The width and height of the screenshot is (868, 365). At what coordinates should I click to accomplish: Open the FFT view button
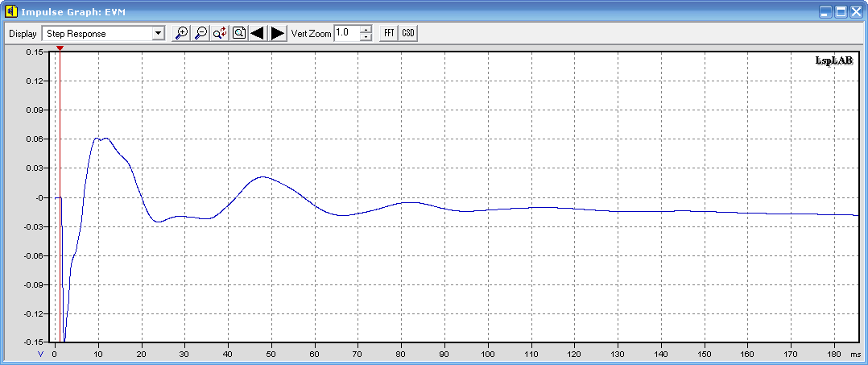click(x=389, y=33)
